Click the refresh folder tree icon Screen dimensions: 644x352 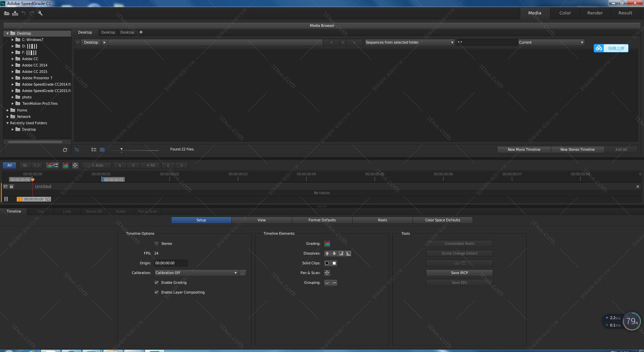65,150
